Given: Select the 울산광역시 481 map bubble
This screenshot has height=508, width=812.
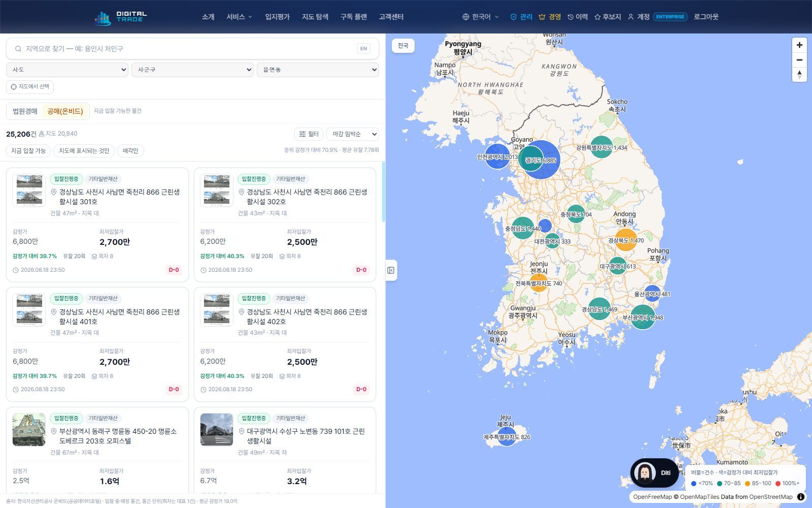Looking at the screenshot, I should 652,294.
